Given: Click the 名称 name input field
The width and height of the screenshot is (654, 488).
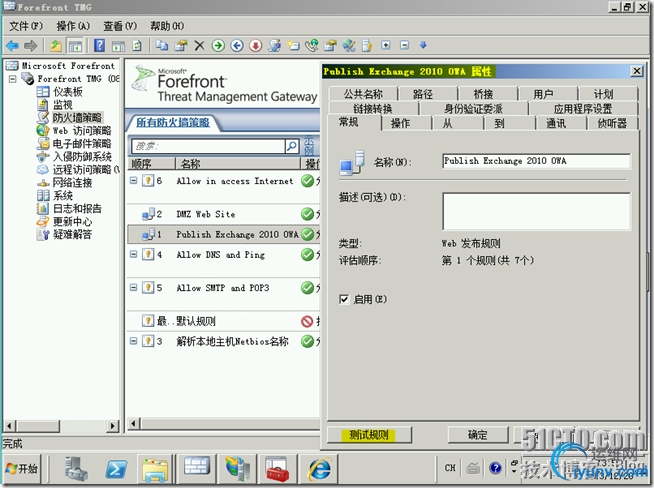Looking at the screenshot, I should click(536, 161).
